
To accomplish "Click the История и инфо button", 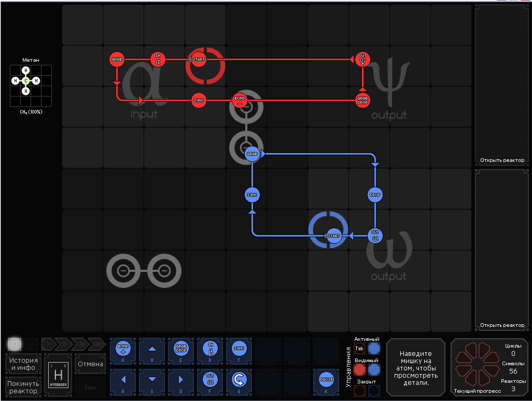I will click(23, 364).
